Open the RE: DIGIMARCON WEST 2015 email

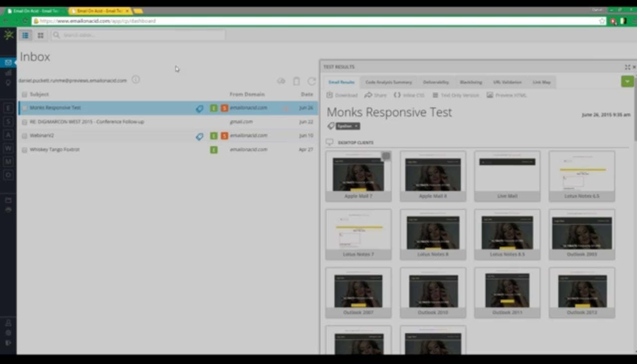pyautogui.click(x=87, y=122)
